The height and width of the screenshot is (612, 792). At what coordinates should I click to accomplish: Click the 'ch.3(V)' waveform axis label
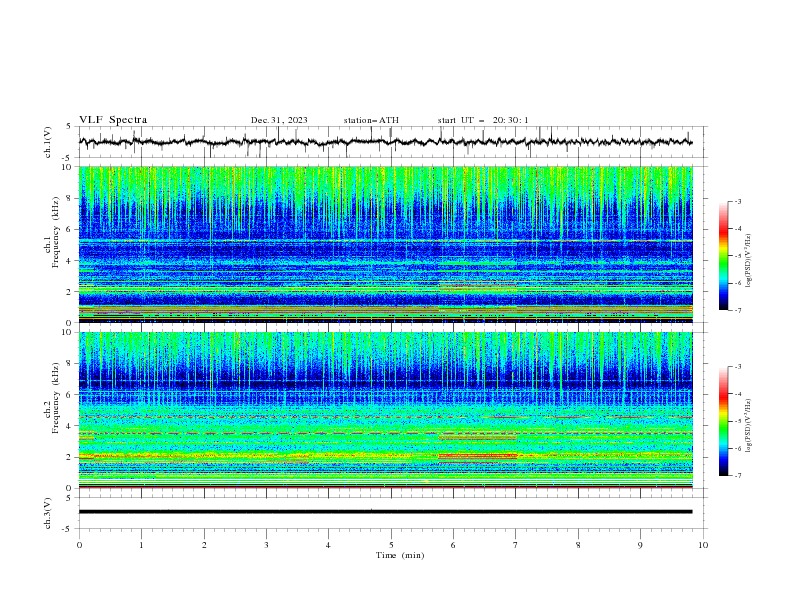[x=48, y=513]
